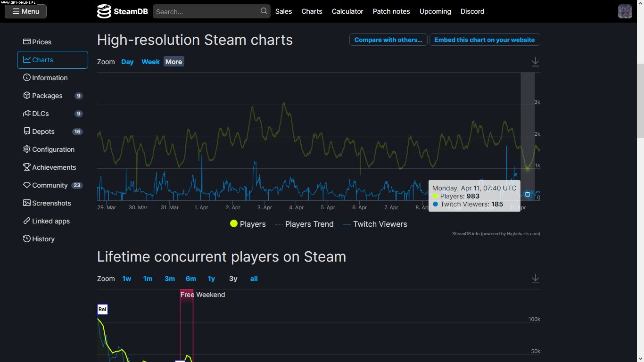The image size is (644, 362).
Task: Open Patch notes in the top navigation
Action: click(x=391, y=11)
